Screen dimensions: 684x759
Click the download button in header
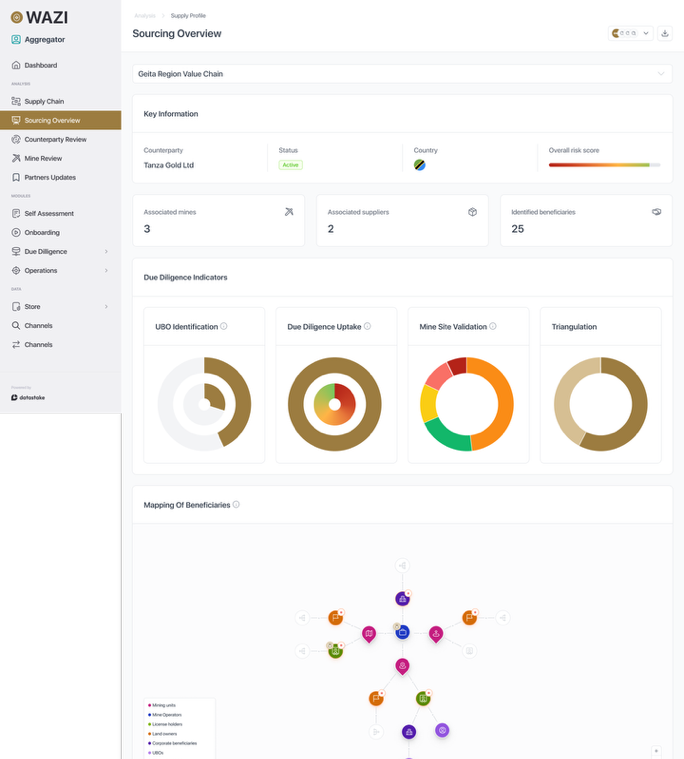665,33
